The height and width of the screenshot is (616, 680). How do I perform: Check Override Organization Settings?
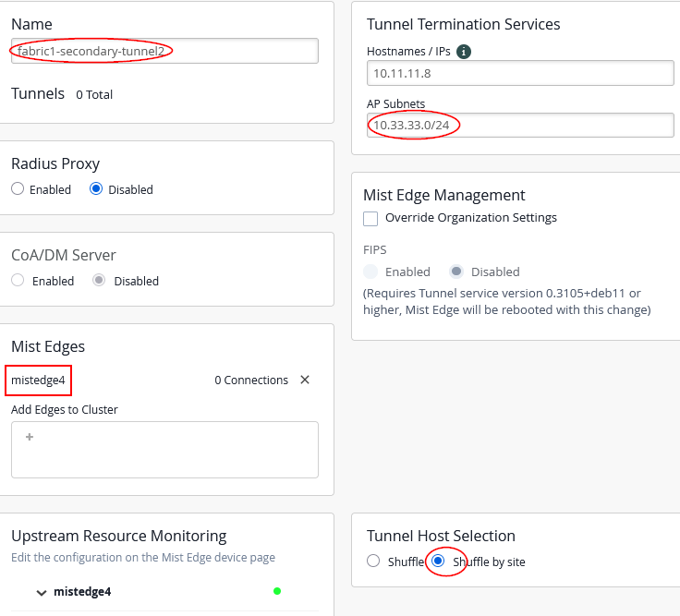tap(370, 218)
